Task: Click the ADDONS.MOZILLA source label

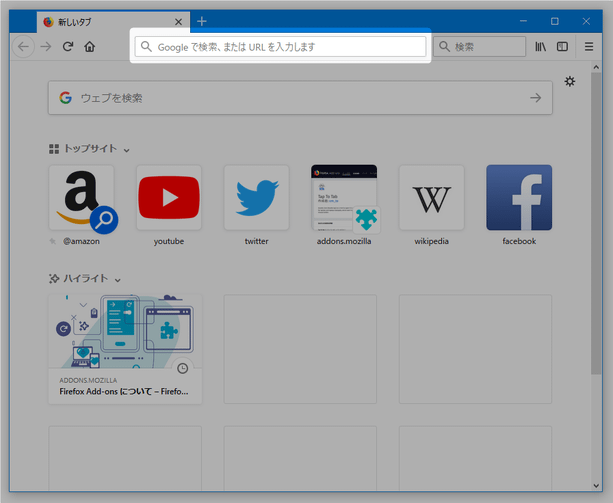Action: pos(88,380)
